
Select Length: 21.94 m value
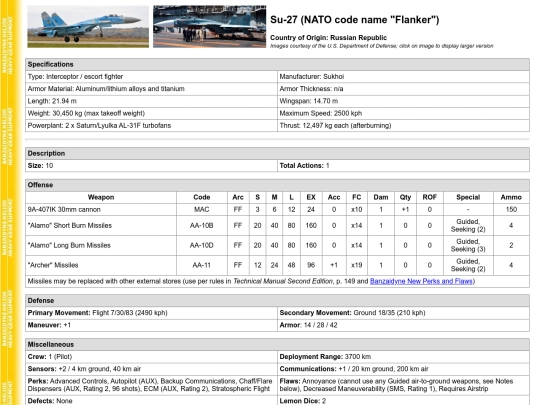(52, 101)
